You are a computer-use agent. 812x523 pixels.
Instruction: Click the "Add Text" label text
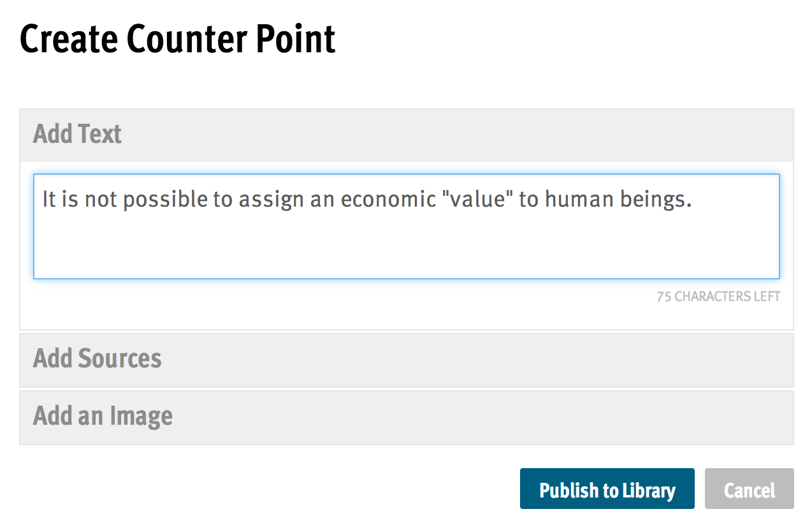click(77, 135)
